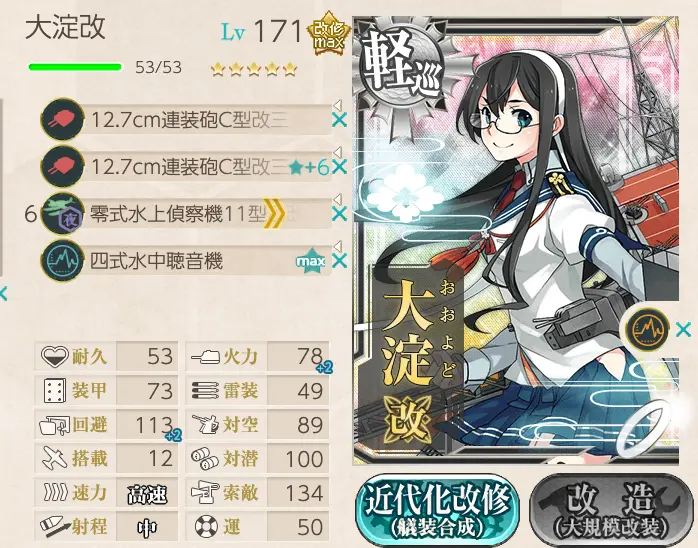Expand arrow above seaplane slot
Screen dimensions: 698x548
(x=337, y=199)
